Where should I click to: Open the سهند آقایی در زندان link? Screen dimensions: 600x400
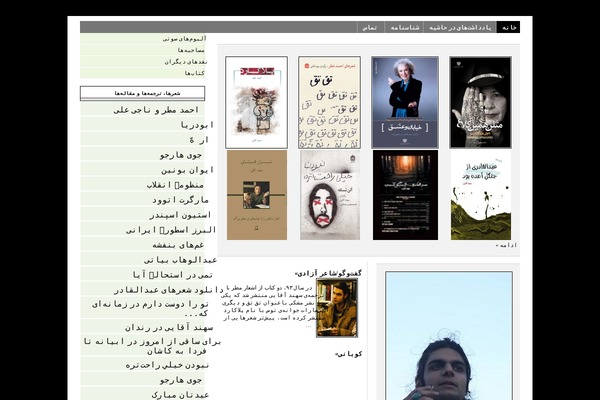tap(169, 328)
